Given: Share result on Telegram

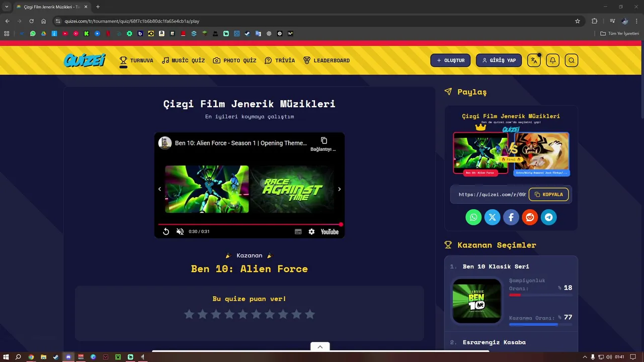Looking at the screenshot, I should pyautogui.click(x=548, y=217).
